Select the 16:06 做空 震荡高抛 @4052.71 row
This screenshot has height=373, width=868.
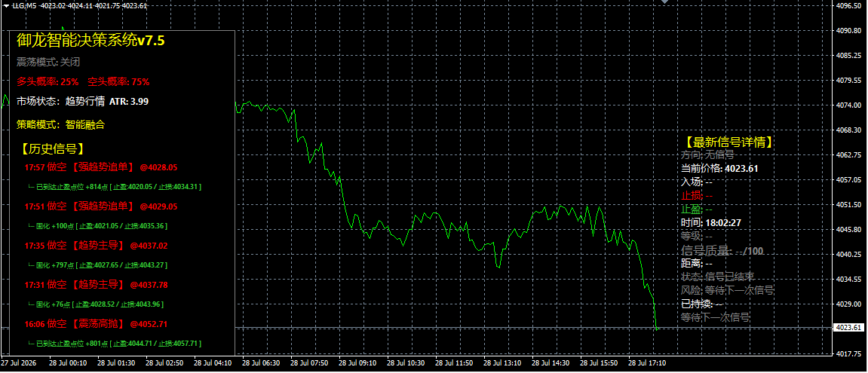tap(96, 324)
